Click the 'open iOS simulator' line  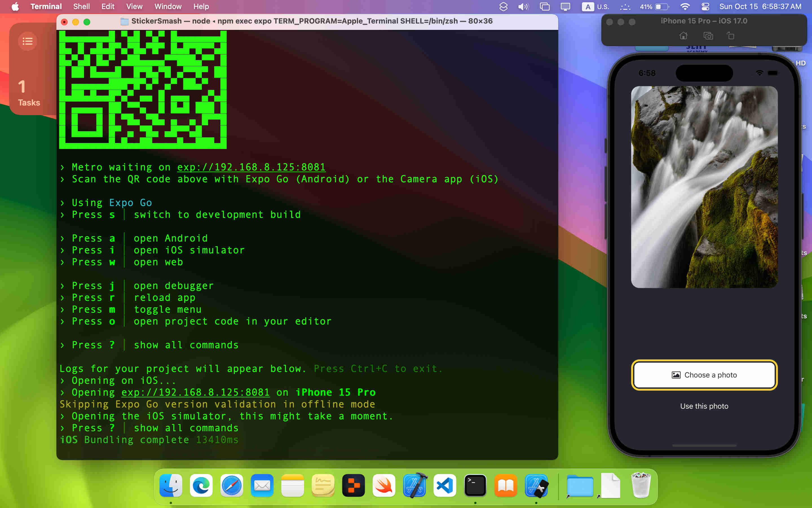pyautogui.click(x=153, y=250)
